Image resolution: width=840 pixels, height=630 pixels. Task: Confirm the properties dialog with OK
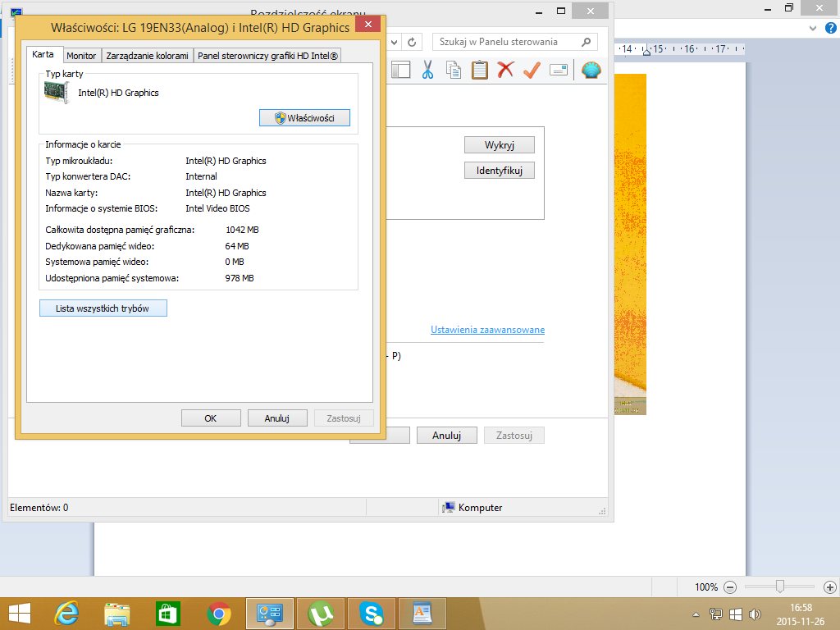[x=211, y=418]
